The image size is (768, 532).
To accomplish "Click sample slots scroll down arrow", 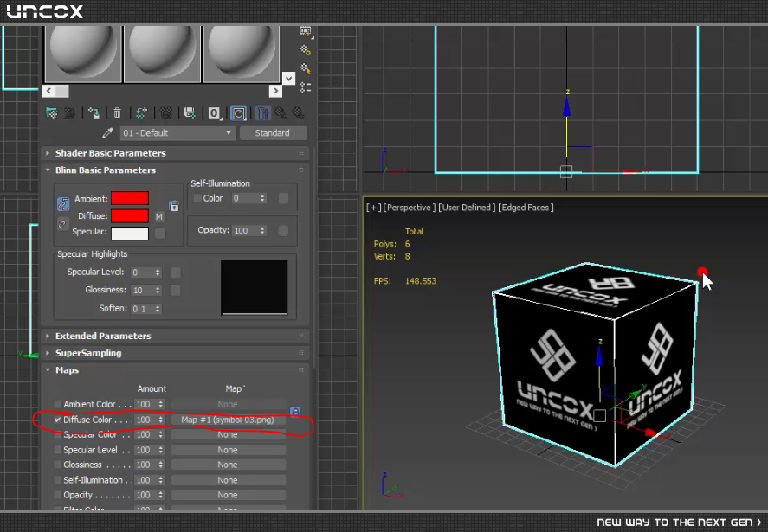I will pyautogui.click(x=289, y=79).
